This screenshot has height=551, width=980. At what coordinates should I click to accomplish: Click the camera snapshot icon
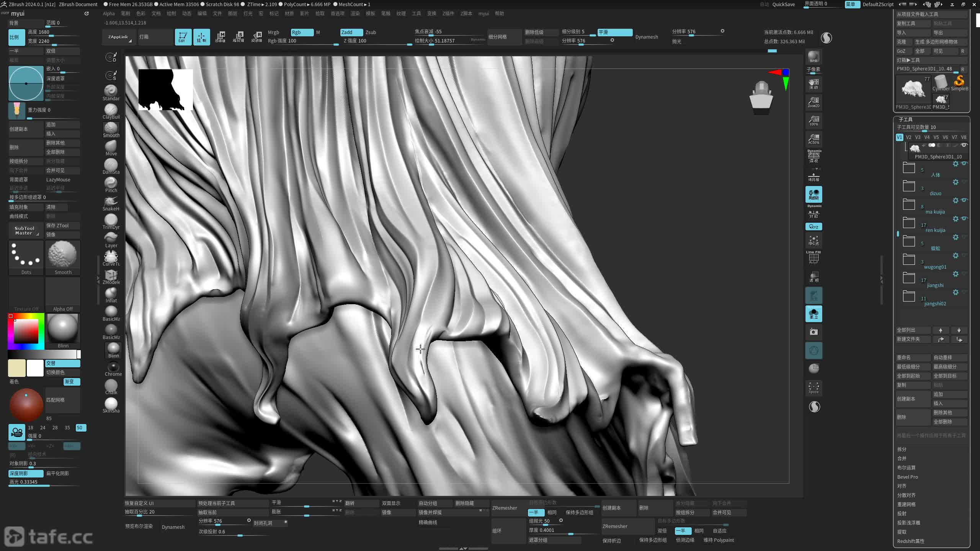pos(813,332)
